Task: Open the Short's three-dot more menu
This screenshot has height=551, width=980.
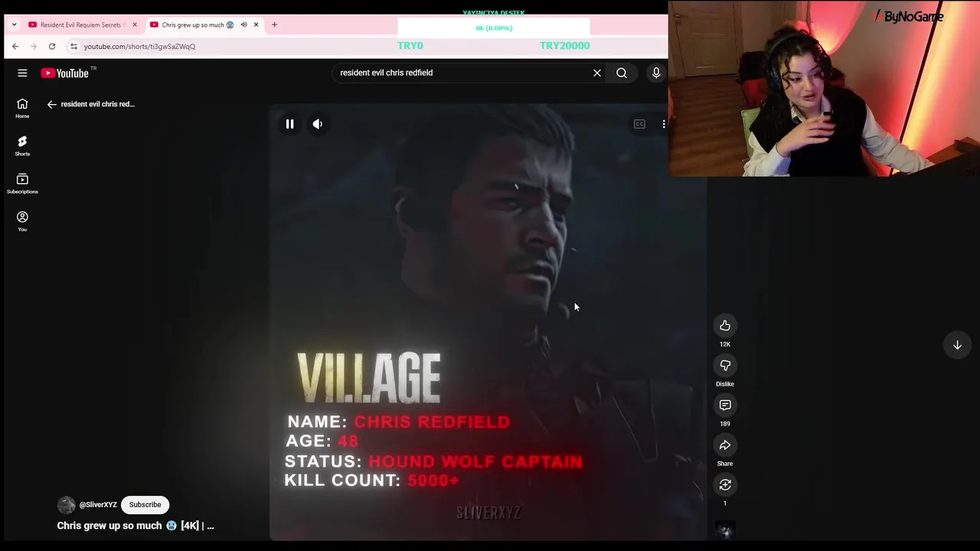Action: [x=663, y=124]
